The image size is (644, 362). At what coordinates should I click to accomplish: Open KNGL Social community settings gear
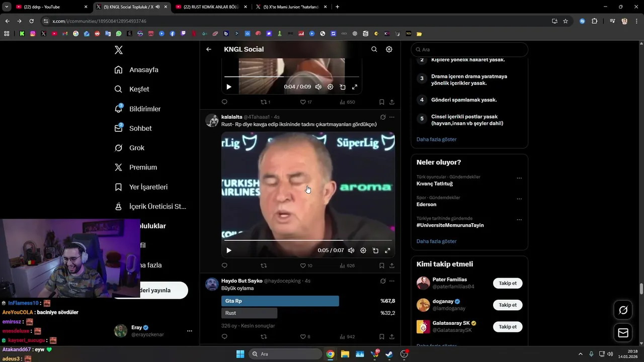point(389,49)
